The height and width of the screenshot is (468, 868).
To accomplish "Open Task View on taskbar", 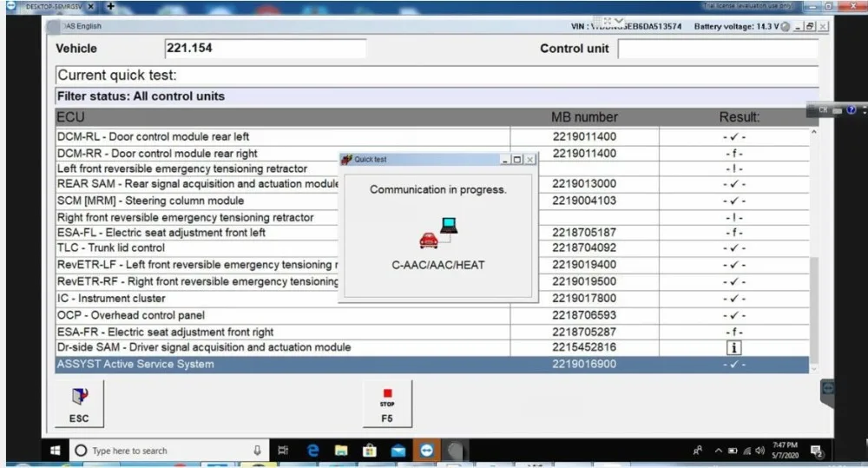I will pos(283,451).
